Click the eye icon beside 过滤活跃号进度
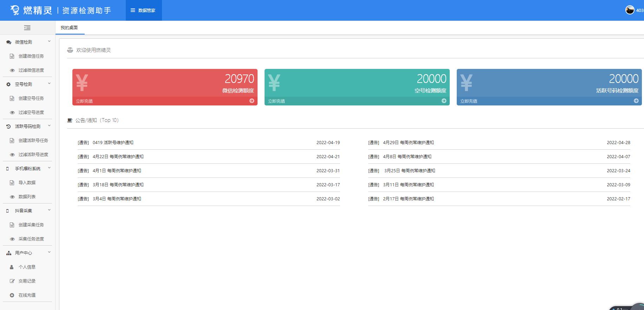This screenshot has height=310, width=644. pos(12,155)
